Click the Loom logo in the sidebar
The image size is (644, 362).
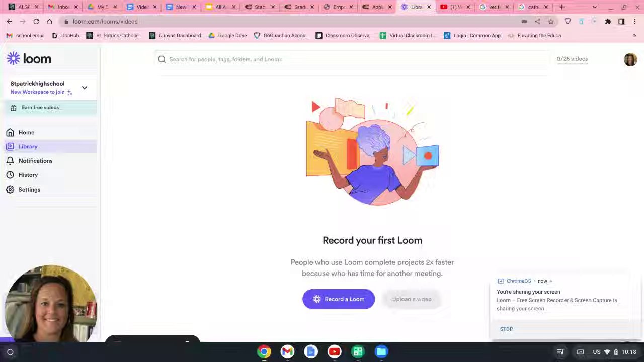pos(29,59)
